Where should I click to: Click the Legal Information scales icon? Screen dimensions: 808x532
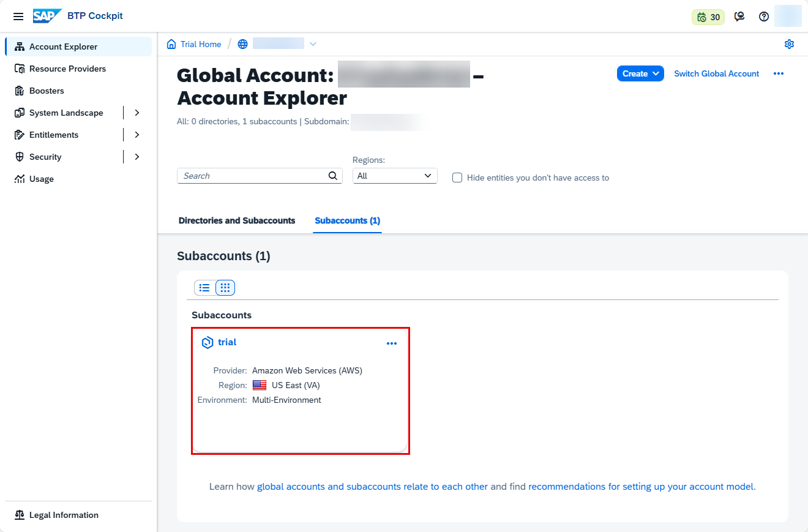point(19,515)
